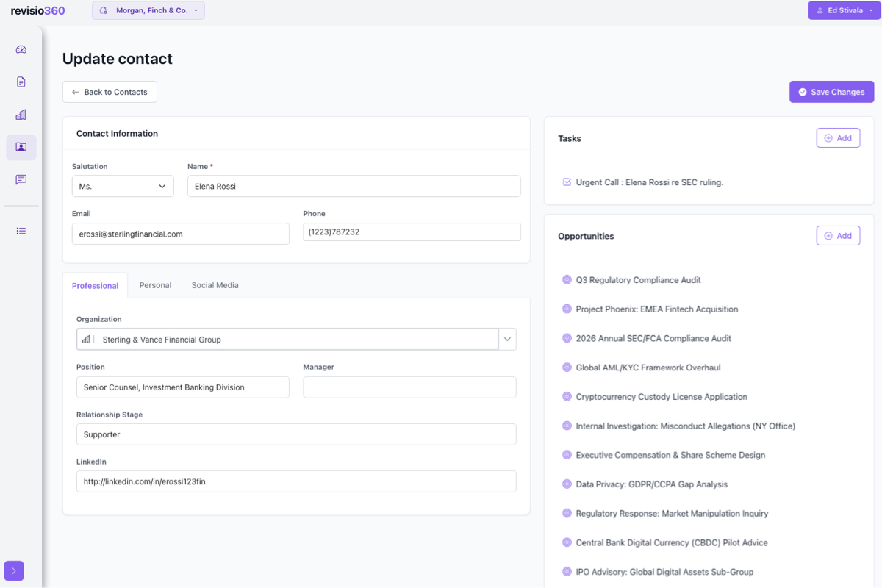This screenshot has width=882, height=588.
Task: Click the documents icon in sidebar
Action: [21, 82]
